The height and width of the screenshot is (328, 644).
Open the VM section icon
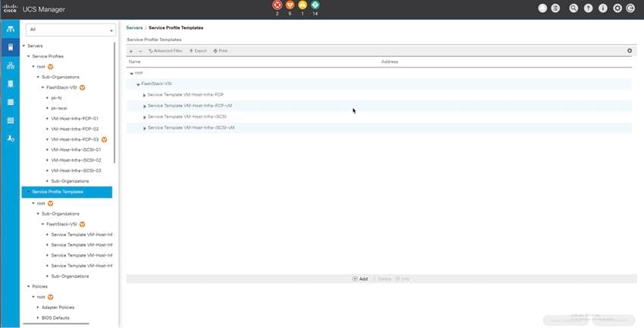click(11, 102)
